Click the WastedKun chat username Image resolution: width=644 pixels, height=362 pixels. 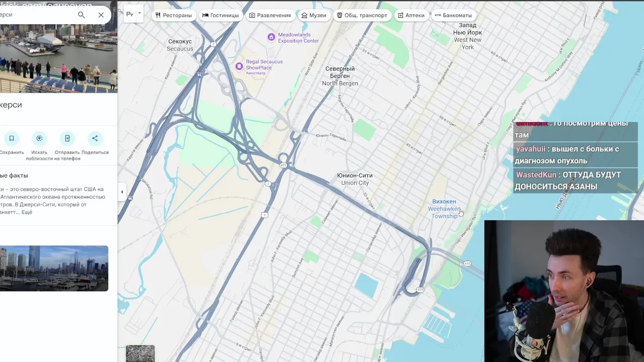(536, 174)
